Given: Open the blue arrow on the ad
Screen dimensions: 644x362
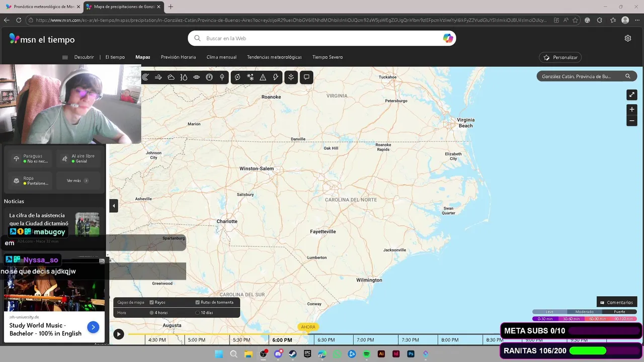Looking at the screenshot, I should click(x=93, y=327).
